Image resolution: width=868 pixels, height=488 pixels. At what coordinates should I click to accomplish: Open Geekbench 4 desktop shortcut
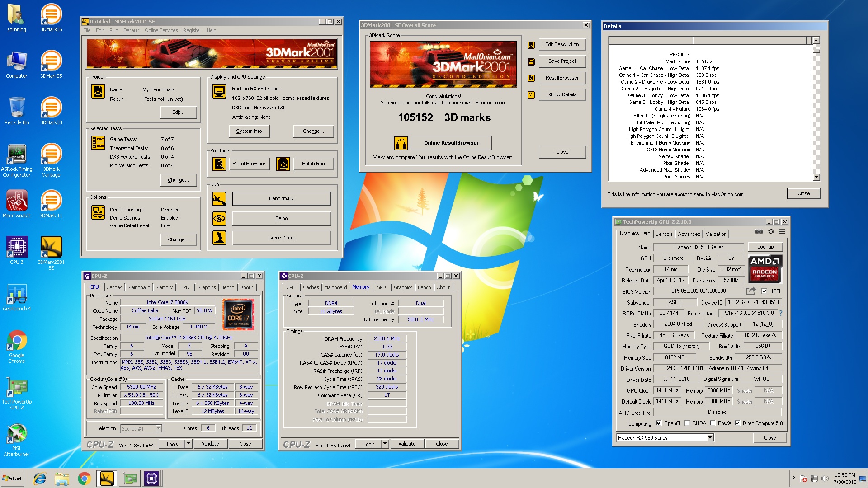[17, 297]
